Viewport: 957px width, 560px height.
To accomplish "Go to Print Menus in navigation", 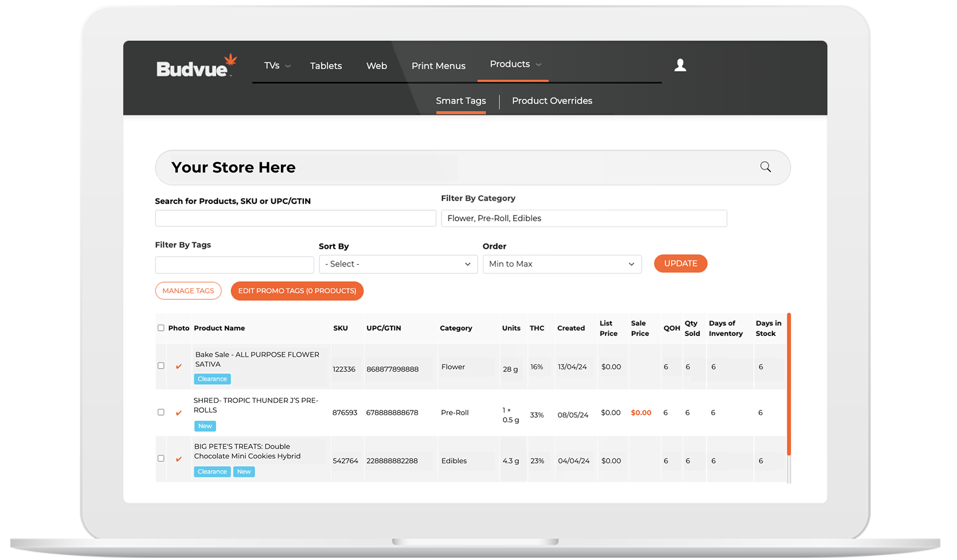I will [438, 66].
